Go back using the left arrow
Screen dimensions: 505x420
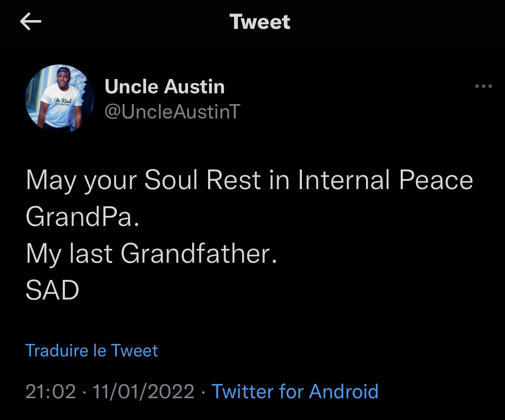[31, 22]
